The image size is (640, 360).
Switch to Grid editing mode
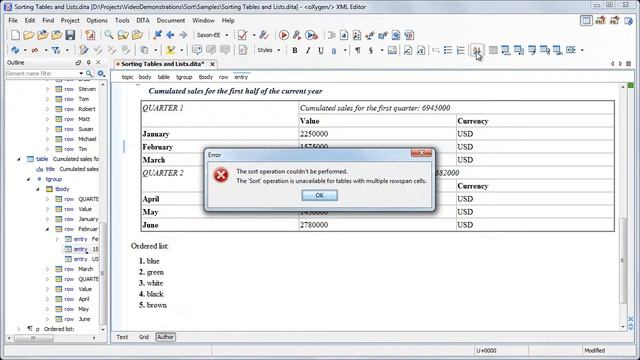[144, 337]
